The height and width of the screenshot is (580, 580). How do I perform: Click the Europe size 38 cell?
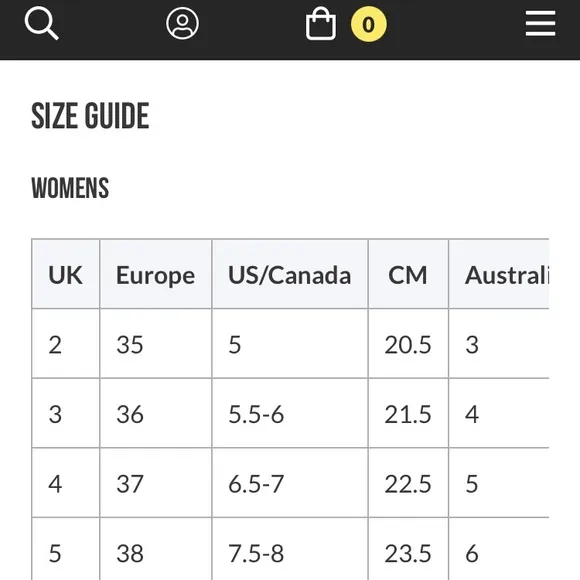[x=156, y=549]
